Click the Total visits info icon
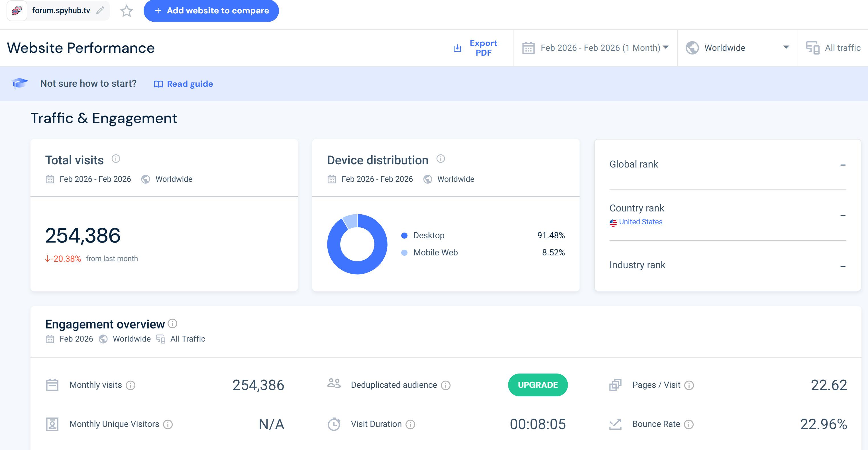The width and height of the screenshot is (868, 450). coord(116,159)
